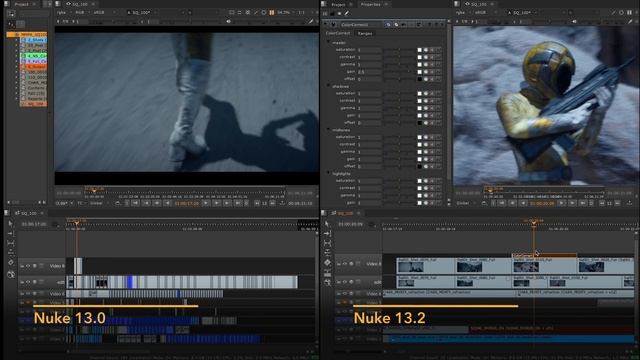This screenshot has height=360, width=640.
Task: Click the pause viewer icon in Nuke 13.0 viewer
Action: click(272, 13)
